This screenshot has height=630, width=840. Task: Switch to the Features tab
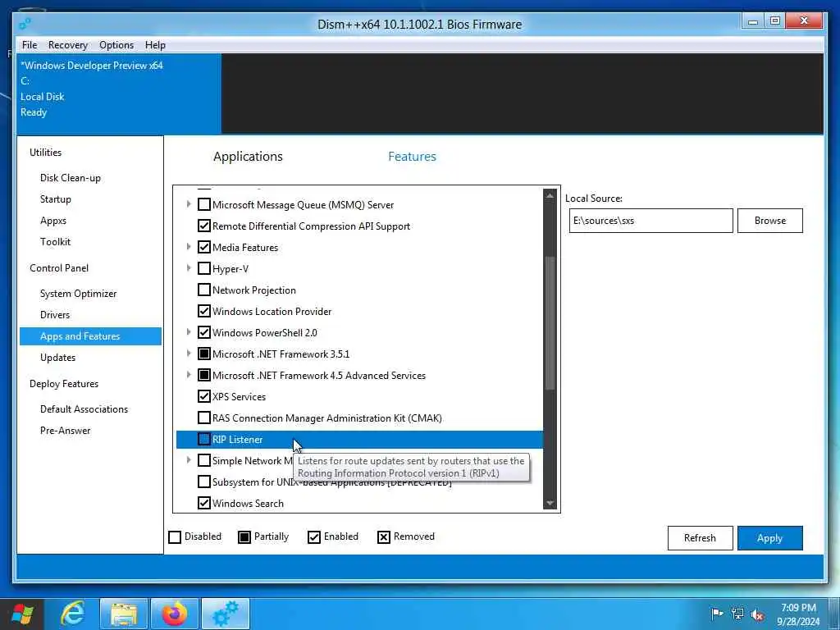click(412, 157)
